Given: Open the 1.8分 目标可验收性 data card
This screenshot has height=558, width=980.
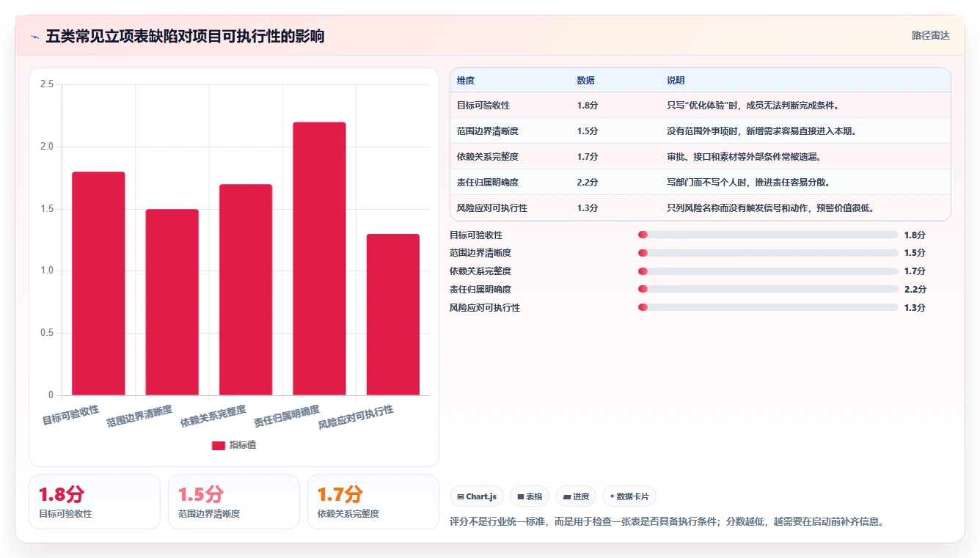Looking at the screenshot, I should click(95, 502).
